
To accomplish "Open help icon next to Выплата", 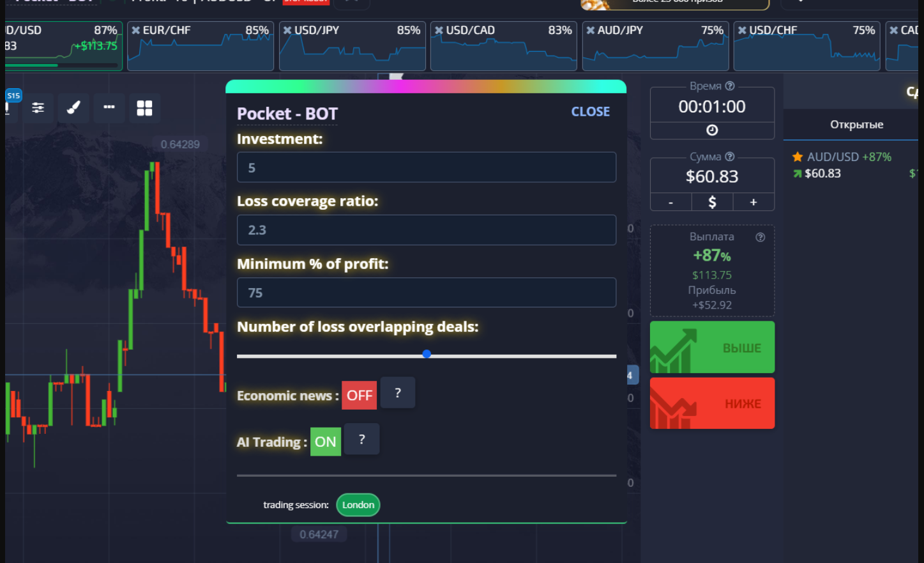I will [x=760, y=237].
